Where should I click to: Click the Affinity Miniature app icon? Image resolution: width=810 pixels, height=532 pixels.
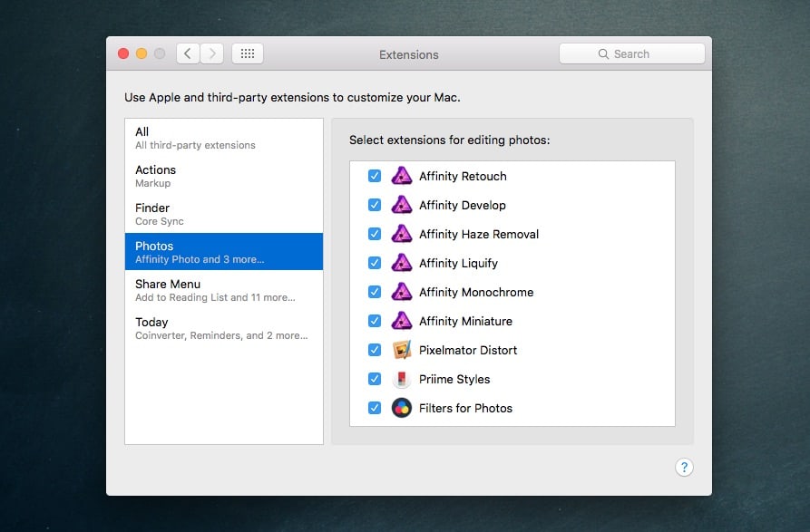click(402, 321)
